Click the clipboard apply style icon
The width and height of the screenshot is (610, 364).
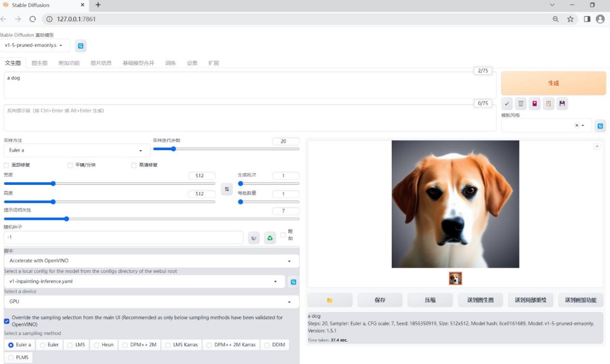coord(548,104)
